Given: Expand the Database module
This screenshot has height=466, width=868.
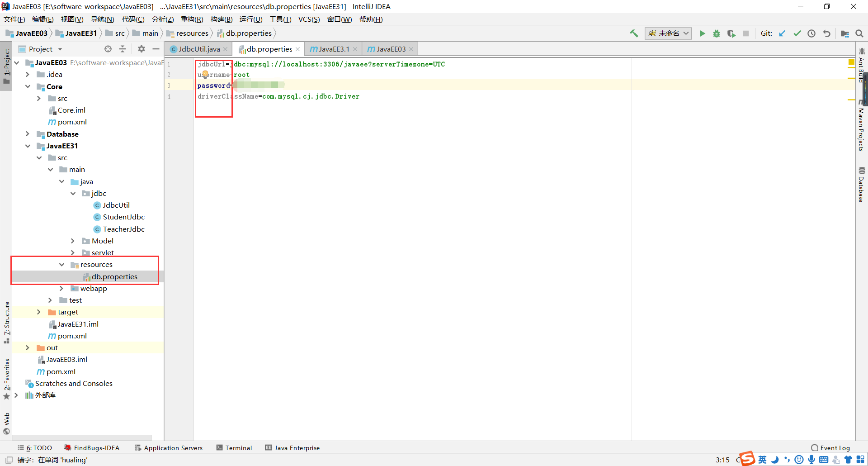Looking at the screenshot, I should [x=28, y=134].
